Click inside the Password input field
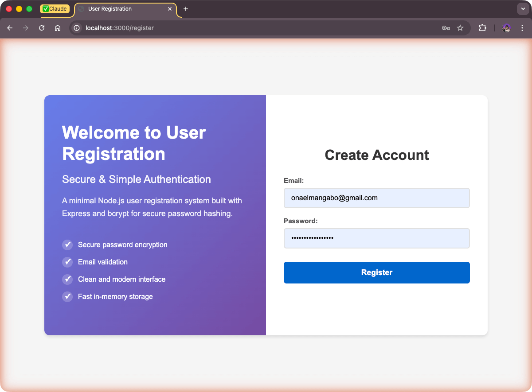 click(376, 238)
